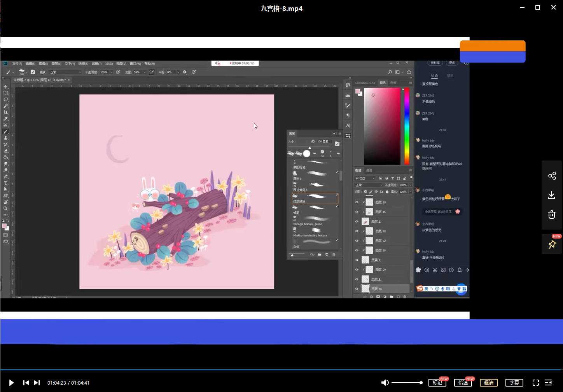Open the 文件(F) menu in Photoshop

coord(17,64)
